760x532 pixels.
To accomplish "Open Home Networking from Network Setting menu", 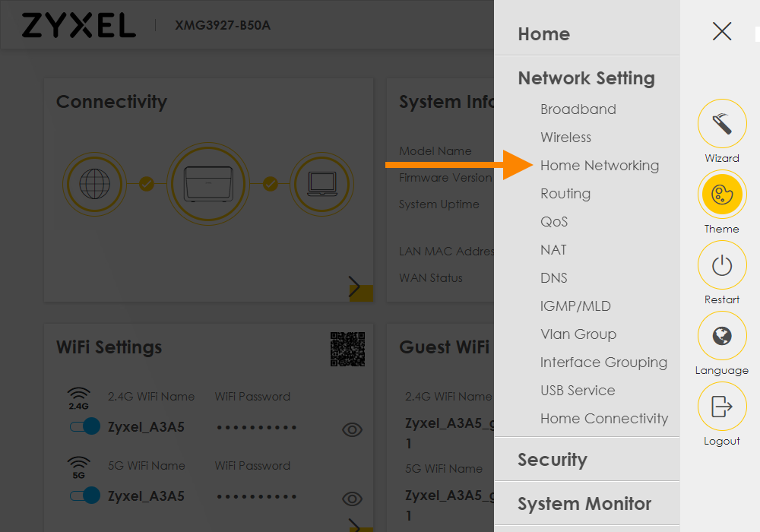I will [x=600, y=165].
